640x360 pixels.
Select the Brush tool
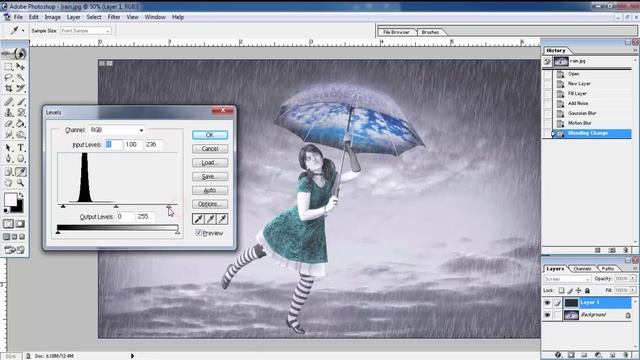tap(20, 102)
